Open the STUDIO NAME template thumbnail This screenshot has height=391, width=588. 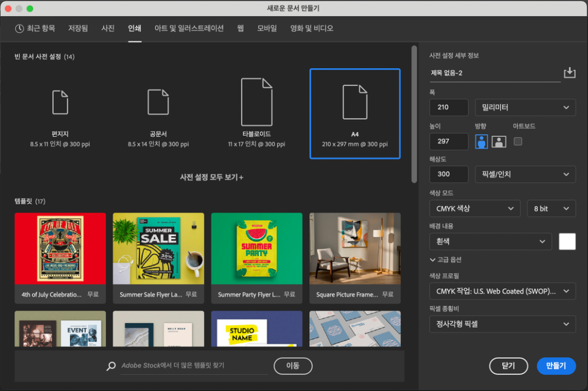click(x=256, y=328)
